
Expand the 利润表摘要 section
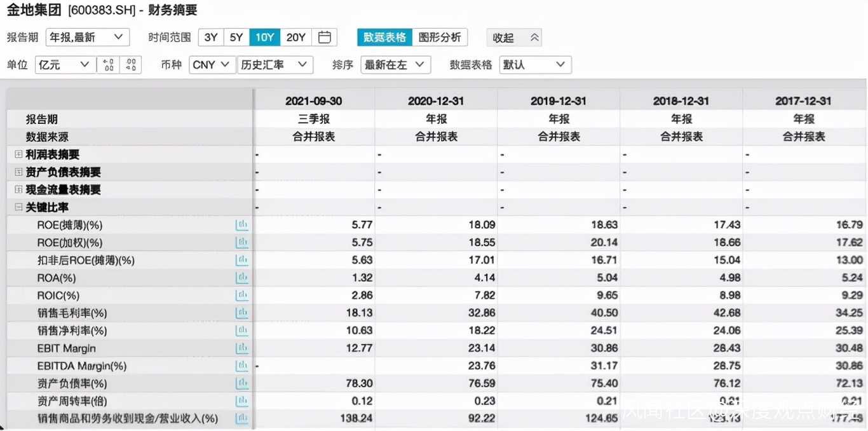pyautogui.click(x=18, y=154)
